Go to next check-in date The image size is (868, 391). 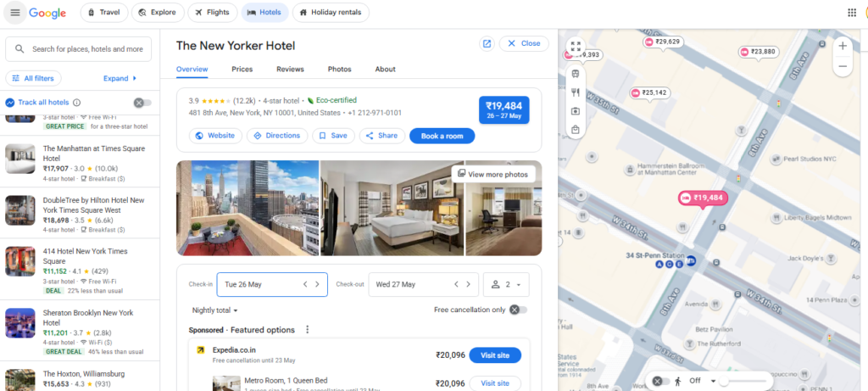coord(317,284)
